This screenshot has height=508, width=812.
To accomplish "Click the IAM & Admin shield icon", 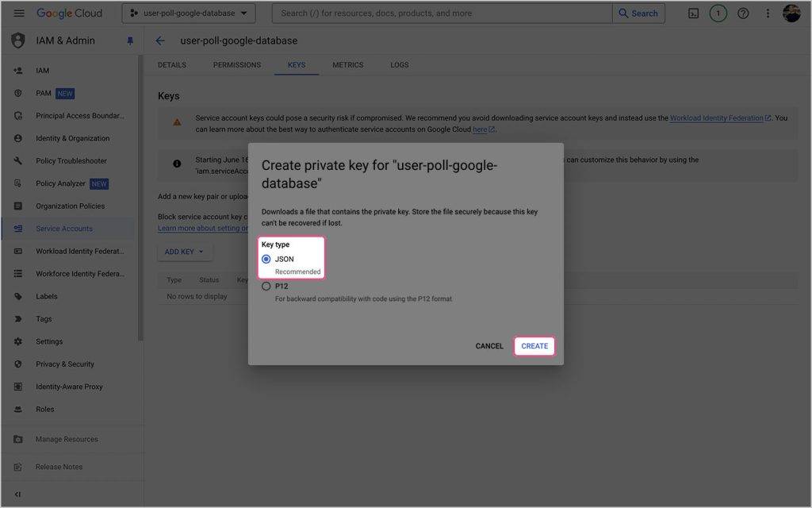I will coord(18,40).
